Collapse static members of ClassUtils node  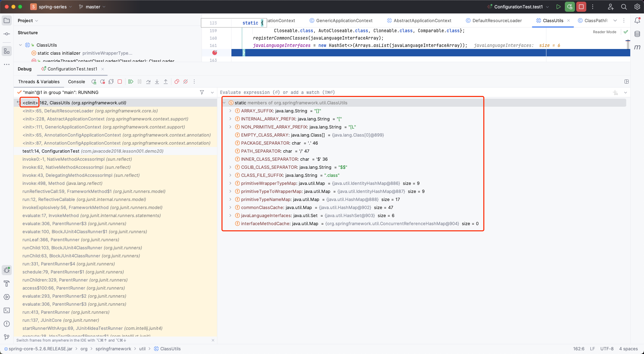pos(224,103)
